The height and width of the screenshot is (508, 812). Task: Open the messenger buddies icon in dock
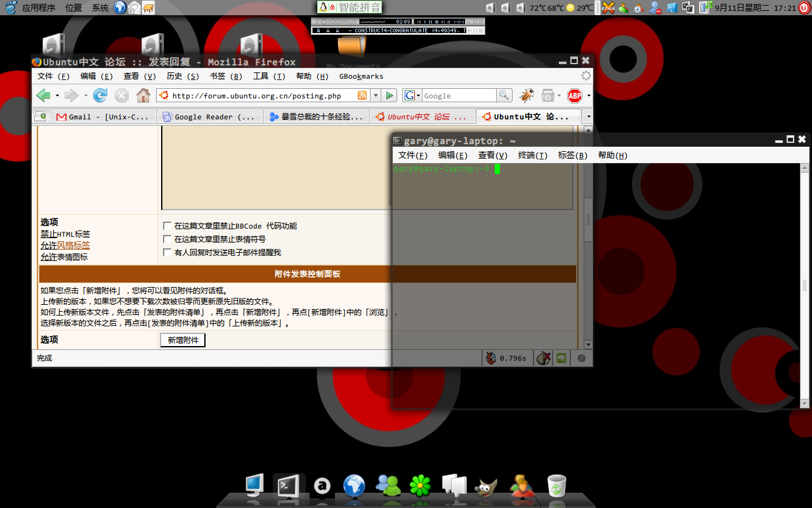coord(388,486)
